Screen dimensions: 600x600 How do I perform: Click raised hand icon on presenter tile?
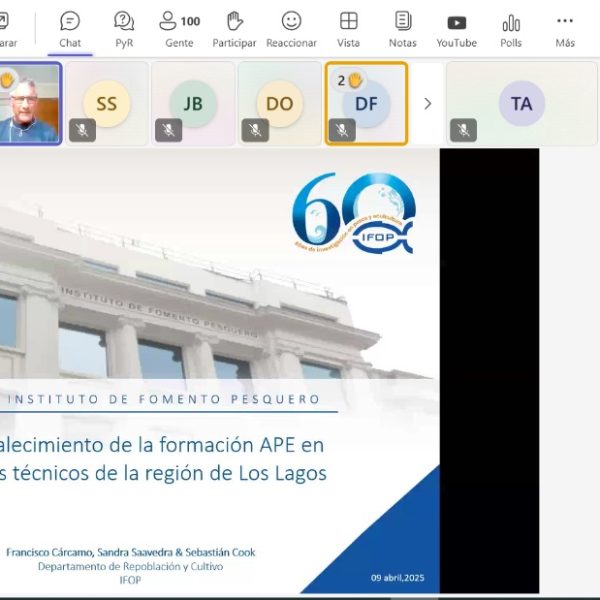coord(7,80)
